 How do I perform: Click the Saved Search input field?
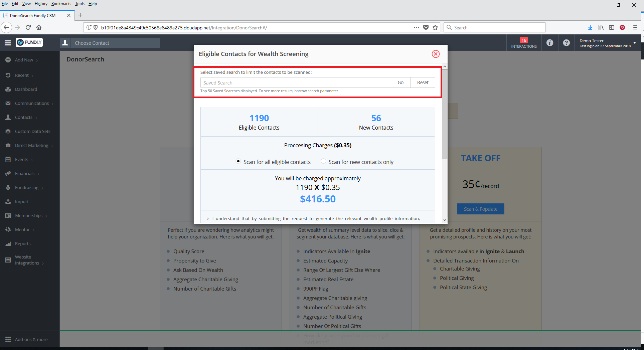(295, 82)
